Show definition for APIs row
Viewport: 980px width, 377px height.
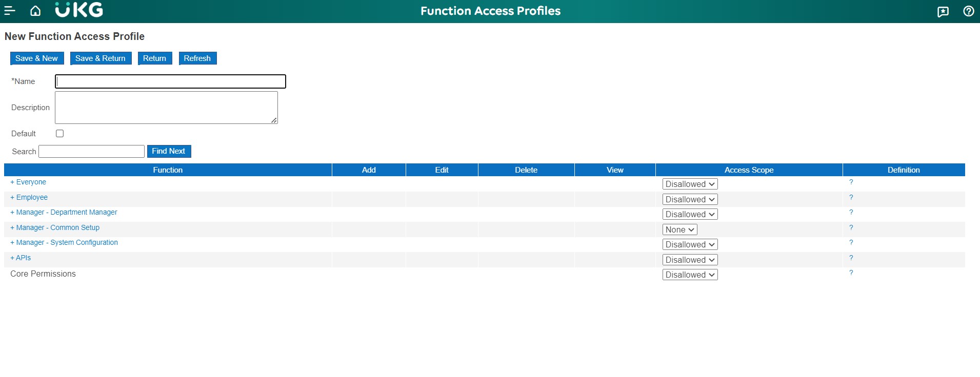point(851,258)
